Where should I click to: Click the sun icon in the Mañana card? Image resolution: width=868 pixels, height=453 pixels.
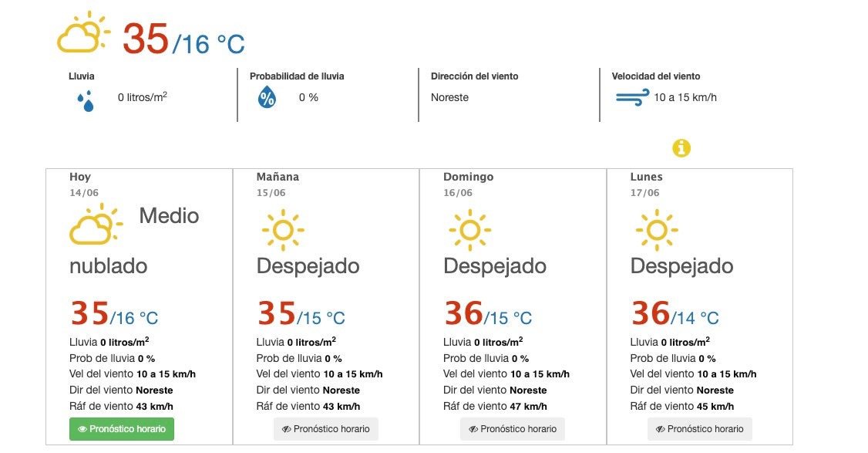283,230
